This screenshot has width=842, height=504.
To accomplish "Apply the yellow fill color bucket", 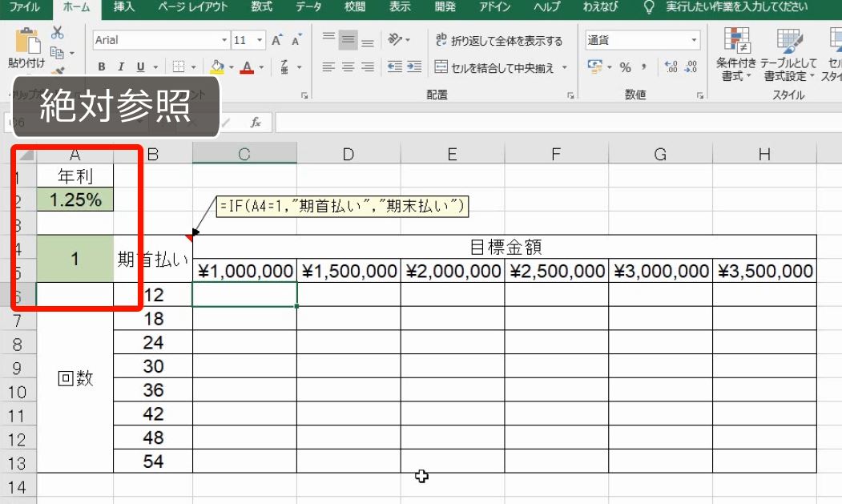I will point(217,67).
